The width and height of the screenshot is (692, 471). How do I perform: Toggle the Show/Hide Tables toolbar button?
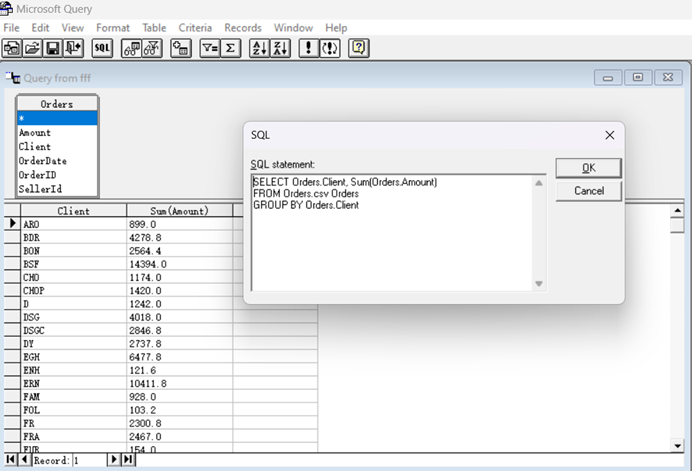(x=132, y=48)
